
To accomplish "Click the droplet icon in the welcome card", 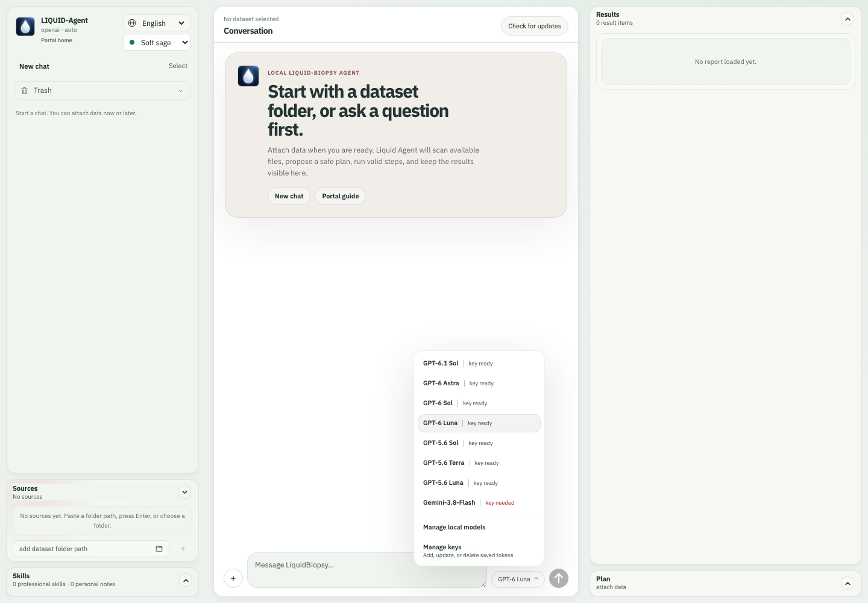I will tap(248, 76).
